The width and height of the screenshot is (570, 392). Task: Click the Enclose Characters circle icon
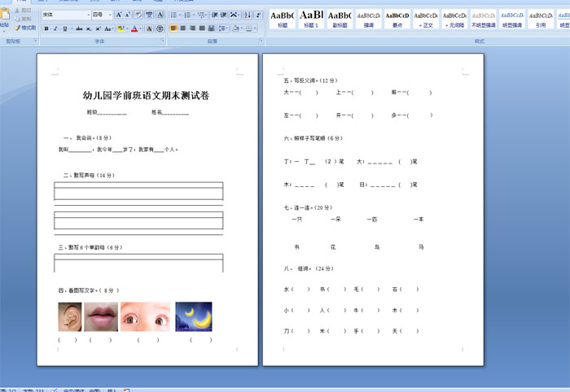tap(160, 28)
